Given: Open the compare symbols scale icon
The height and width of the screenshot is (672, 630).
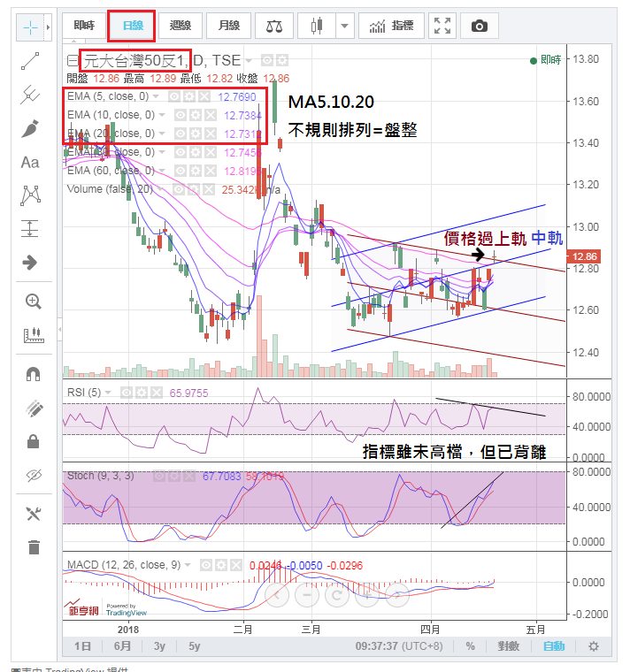Looking at the screenshot, I should 274,27.
